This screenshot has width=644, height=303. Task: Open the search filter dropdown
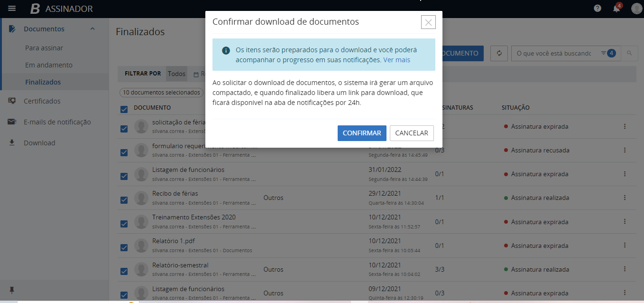pos(607,53)
